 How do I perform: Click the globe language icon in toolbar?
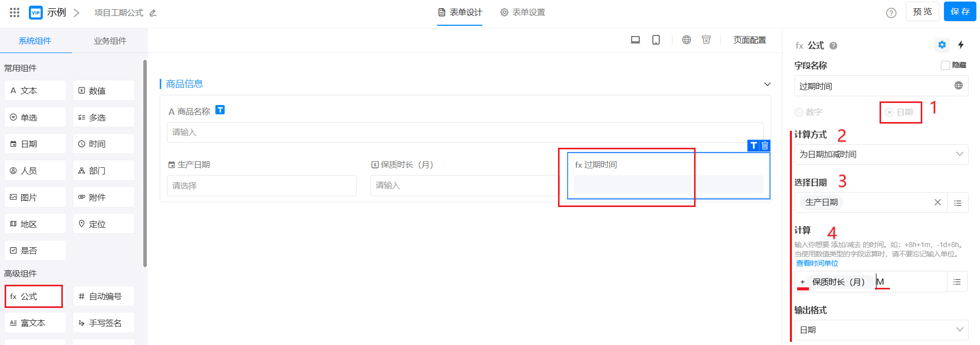point(686,40)
